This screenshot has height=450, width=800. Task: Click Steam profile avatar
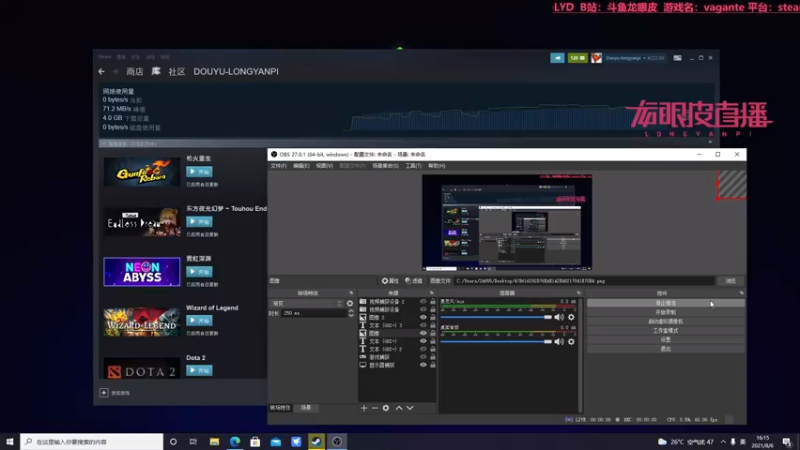(596, 58)
